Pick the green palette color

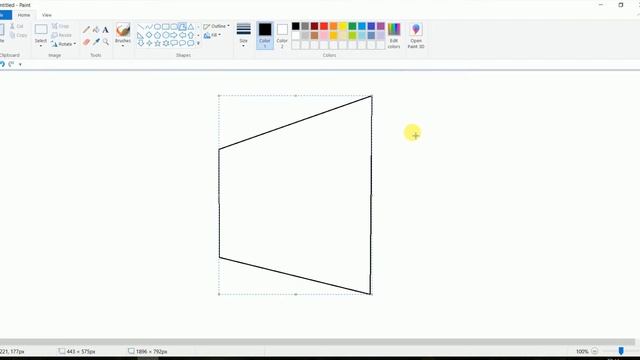(x=352, y=26)
